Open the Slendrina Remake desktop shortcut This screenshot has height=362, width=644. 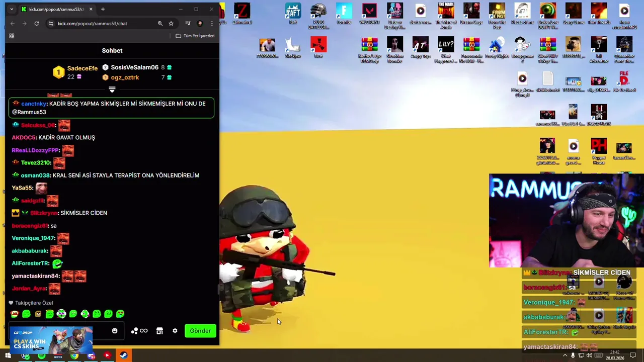click(395, 50)
